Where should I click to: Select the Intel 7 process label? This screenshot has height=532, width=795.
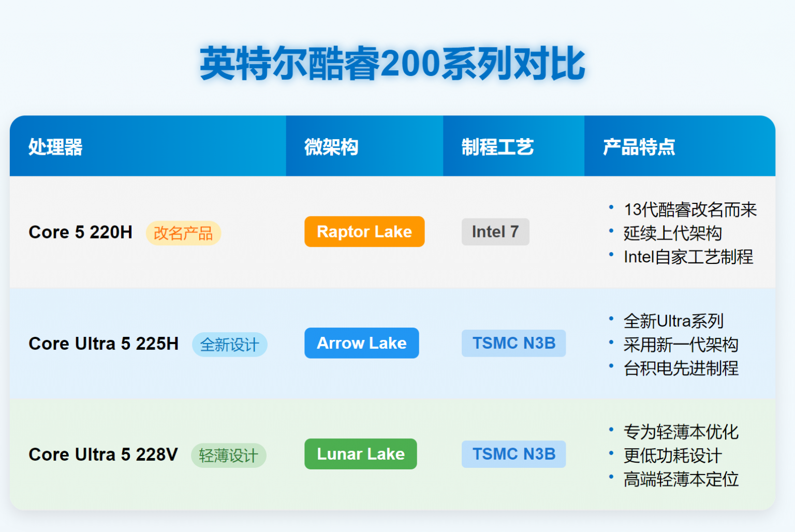tap(495, 232)
